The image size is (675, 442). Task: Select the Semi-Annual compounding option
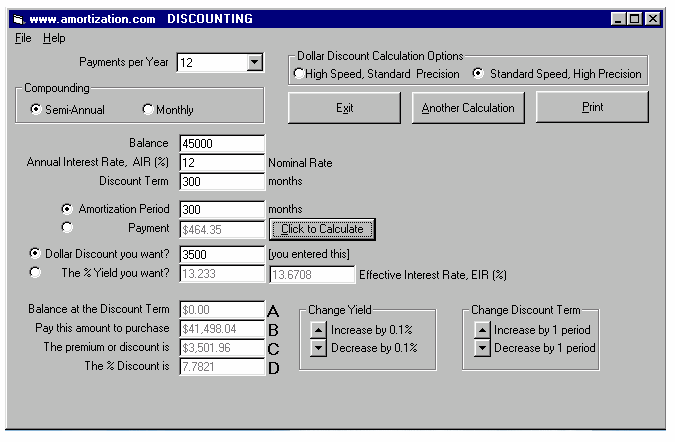37,110
